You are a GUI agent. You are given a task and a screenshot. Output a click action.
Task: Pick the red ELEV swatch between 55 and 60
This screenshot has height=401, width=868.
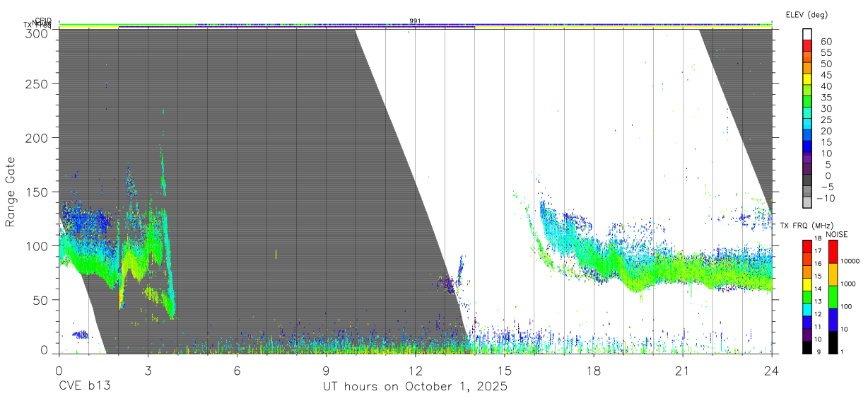point(807,45)
